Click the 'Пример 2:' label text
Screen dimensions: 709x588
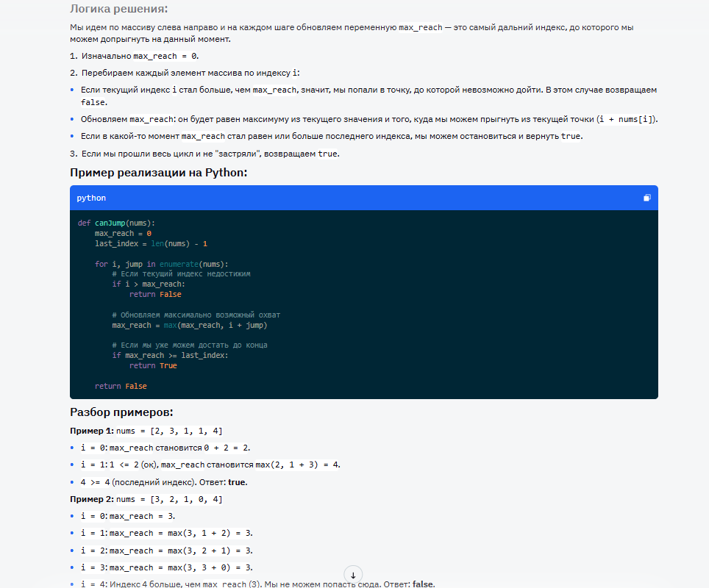click(92, 499)
